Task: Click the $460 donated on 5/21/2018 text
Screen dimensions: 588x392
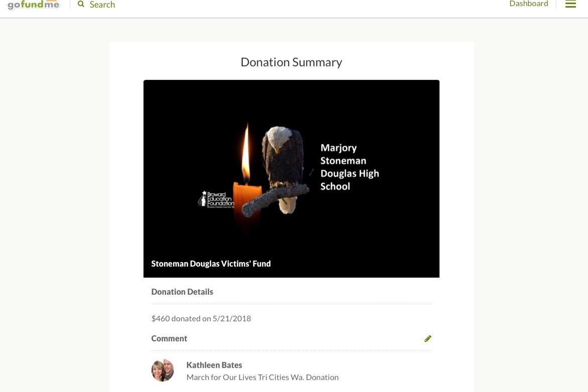Action: click(x=201, y=319)
